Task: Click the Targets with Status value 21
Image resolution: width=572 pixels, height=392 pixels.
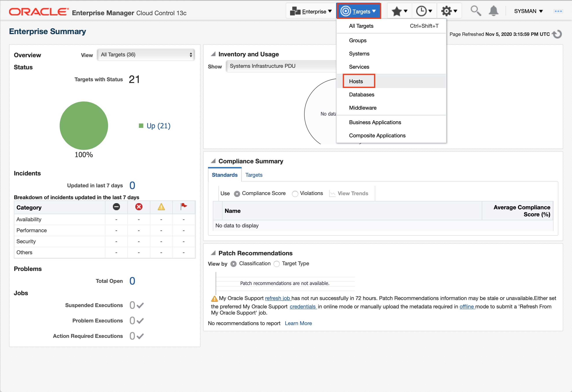Action: (x=134, y=79)
